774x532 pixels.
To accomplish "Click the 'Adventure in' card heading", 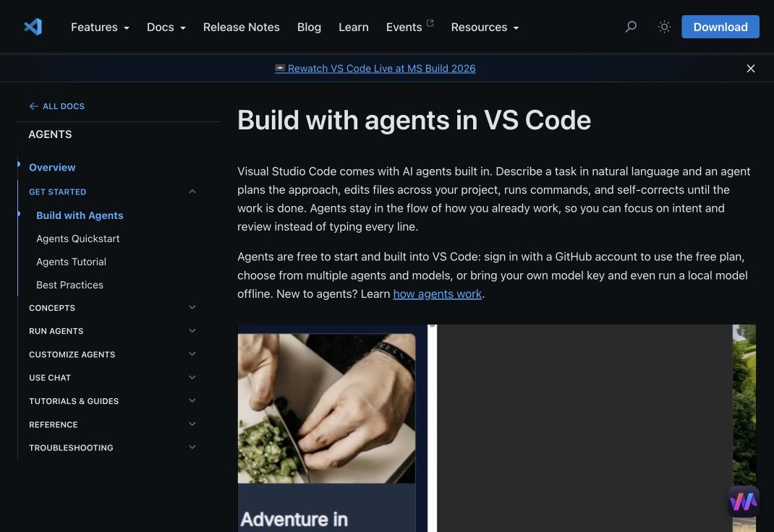I will point(294,519).
